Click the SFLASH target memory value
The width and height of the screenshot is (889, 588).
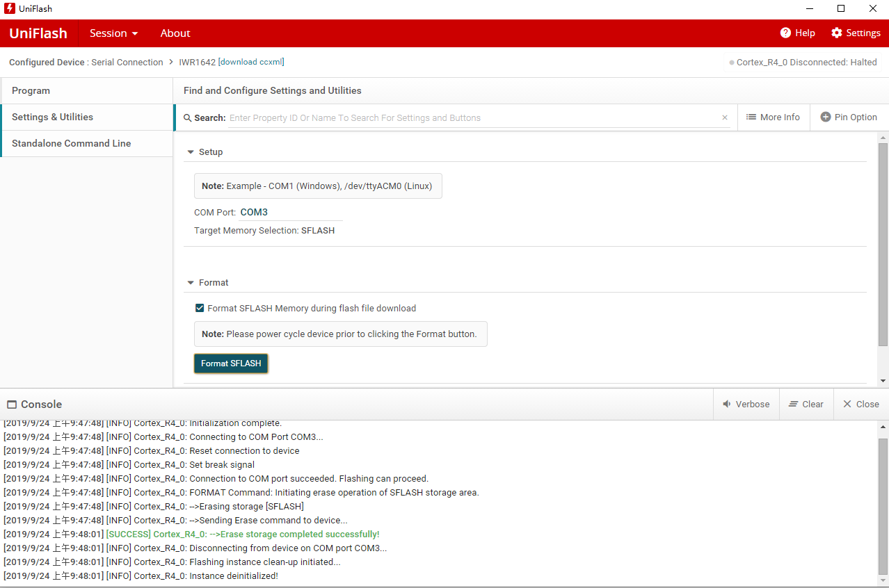(x=318, y=231)
